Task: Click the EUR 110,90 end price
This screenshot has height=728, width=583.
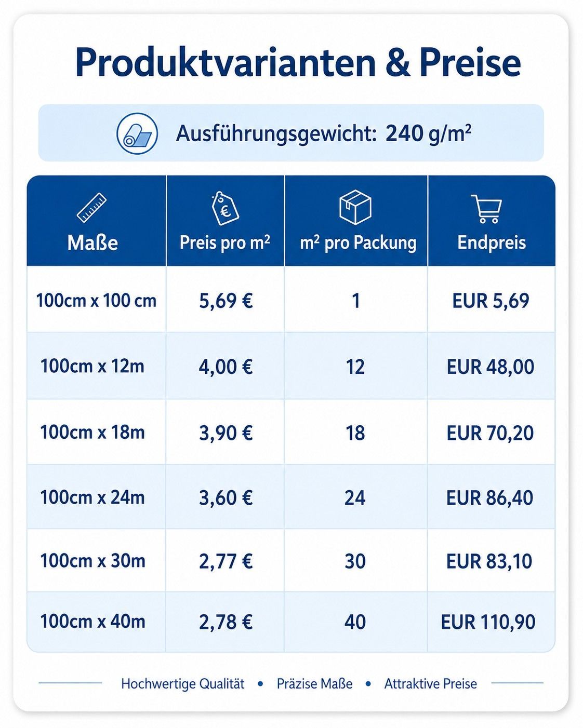Action: point(488,622)
